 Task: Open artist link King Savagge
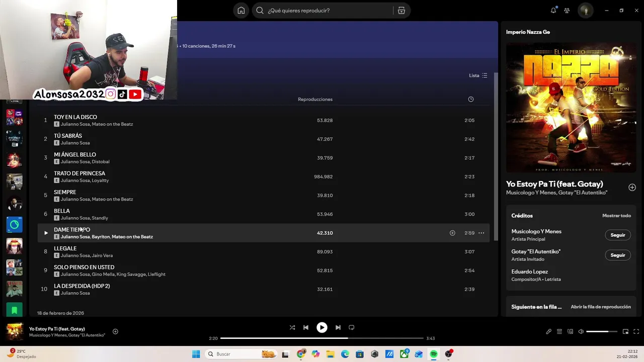coord(131,275)
